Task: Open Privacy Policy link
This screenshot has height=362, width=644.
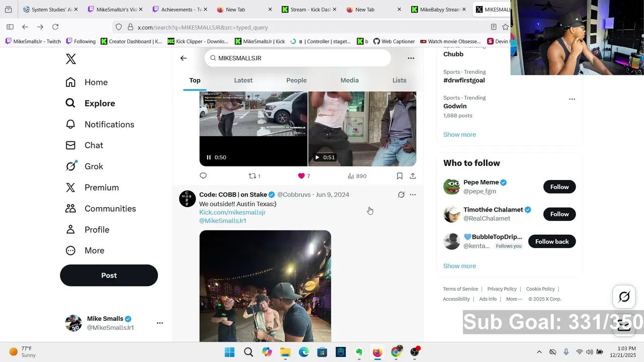Action: click(502, 289)
